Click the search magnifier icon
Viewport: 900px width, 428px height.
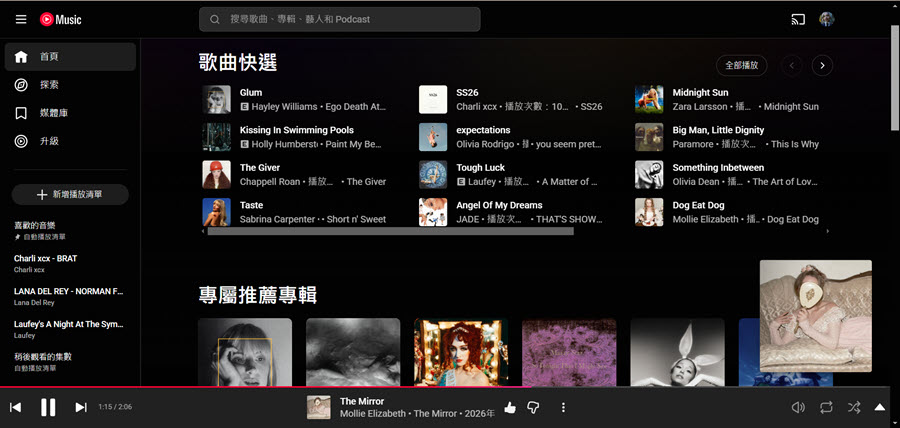[215, 20]
